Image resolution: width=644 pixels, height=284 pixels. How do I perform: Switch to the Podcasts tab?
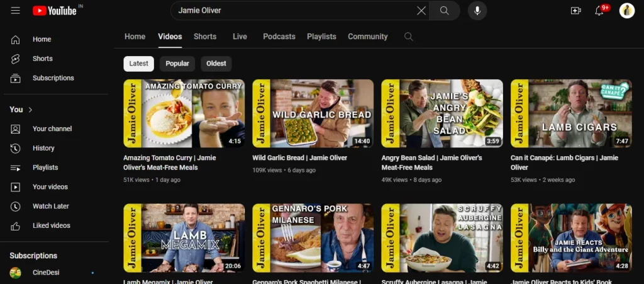tap(279, 37)
